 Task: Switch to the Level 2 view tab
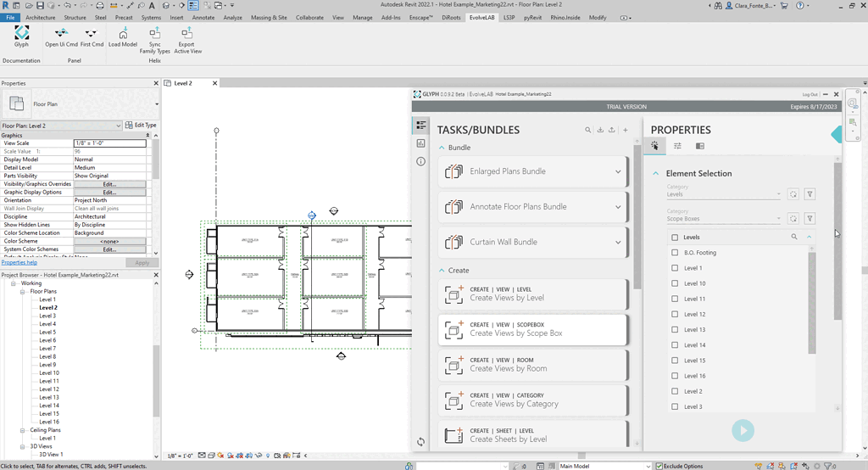pyautogui.click(x=183, y=83)
